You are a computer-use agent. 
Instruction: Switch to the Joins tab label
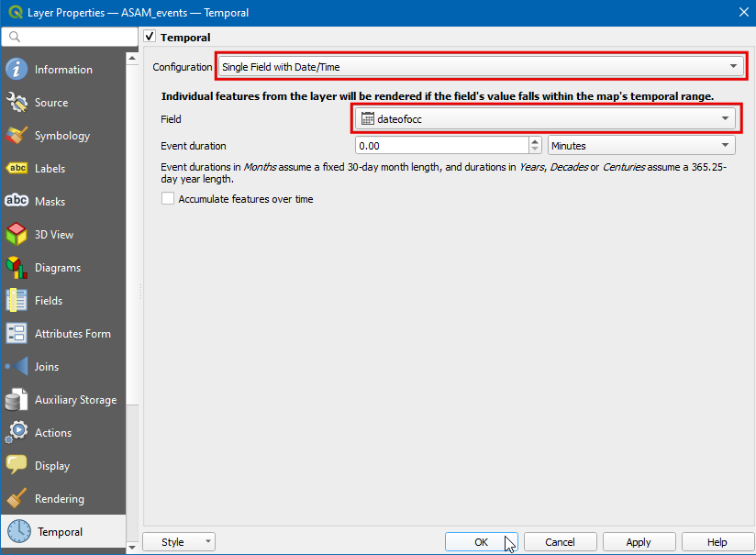tap(46, 366)
